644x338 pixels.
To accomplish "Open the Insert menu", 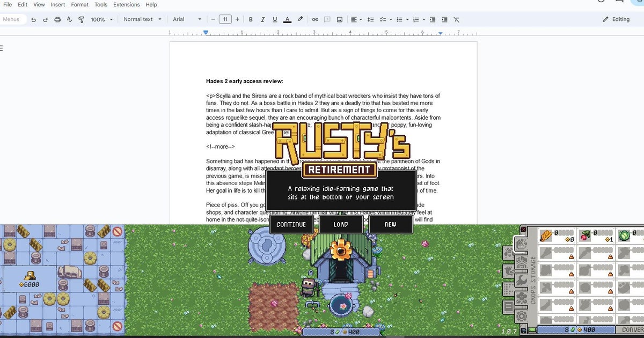I will pos(58,4).
